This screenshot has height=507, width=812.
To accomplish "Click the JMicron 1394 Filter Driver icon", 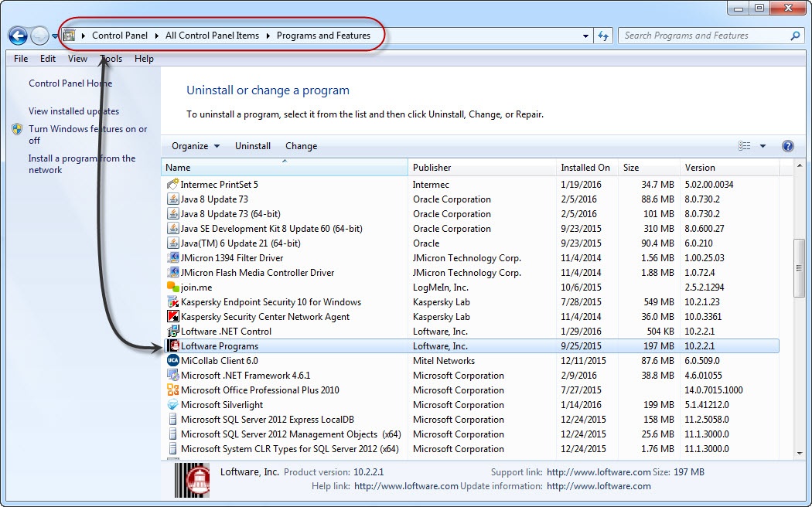I will coord(172,257).
